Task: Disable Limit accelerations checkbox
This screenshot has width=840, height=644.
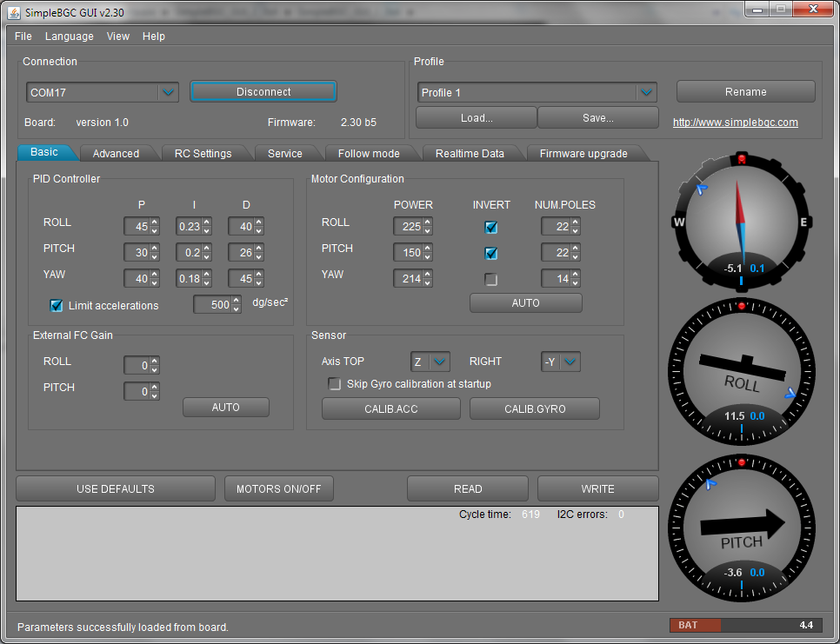Action: tap(57, 306)
